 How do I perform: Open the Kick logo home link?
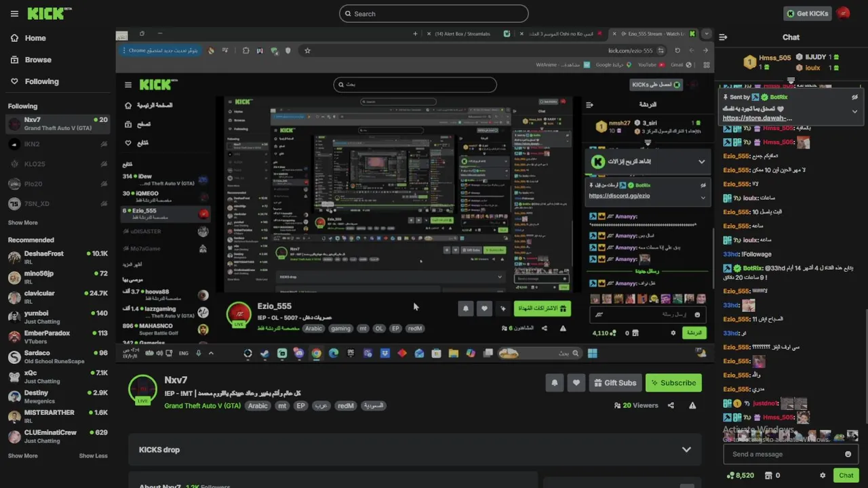(x=49, y=14)
